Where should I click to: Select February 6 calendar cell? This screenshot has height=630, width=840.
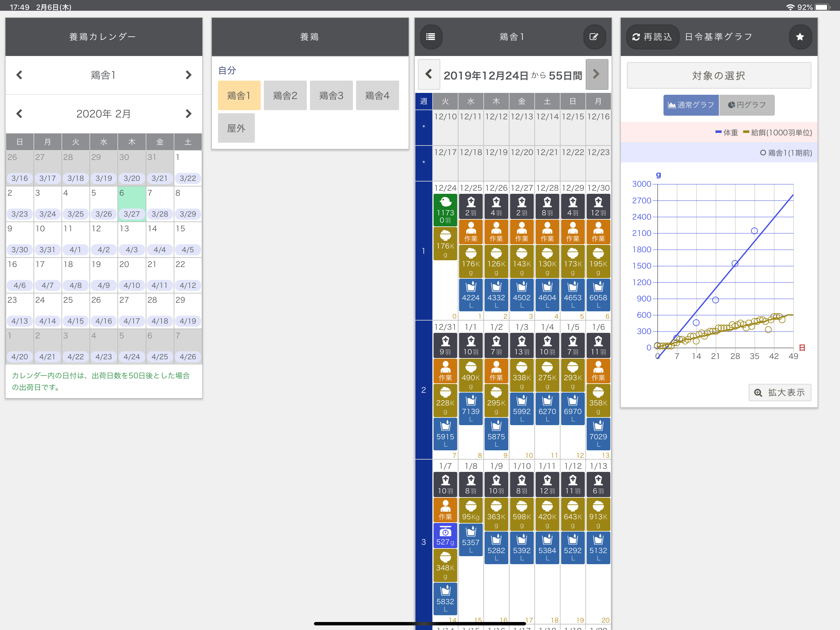click(132, 204)
